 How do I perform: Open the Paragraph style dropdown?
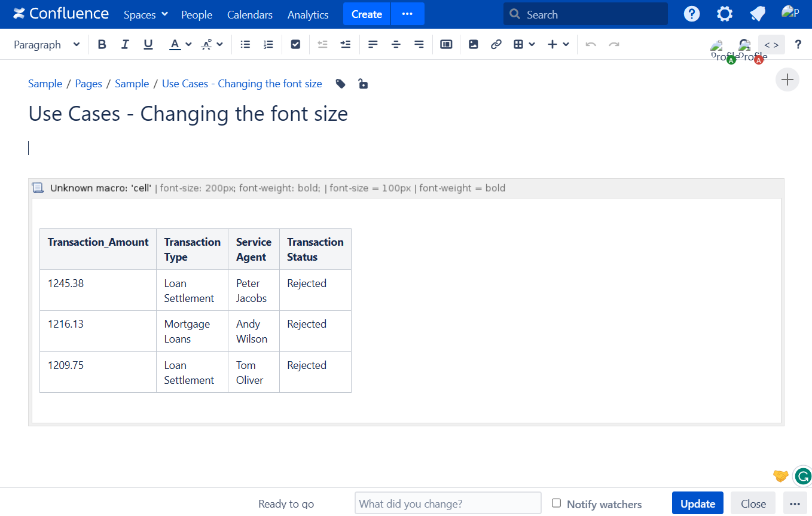(47, 44)
